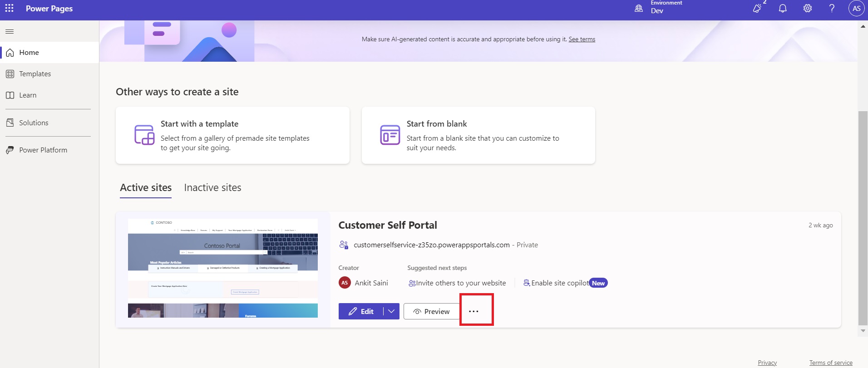Open the app launcher waffle icon
The height and width of the screenshot is (368, 868).
click(9, 8)
